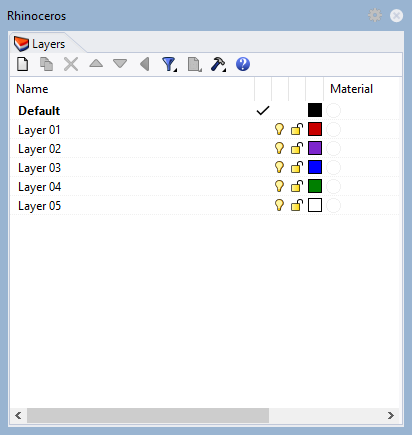
Task: Turn off Layer 02 light bulb
Action: [x=279, y=148]
